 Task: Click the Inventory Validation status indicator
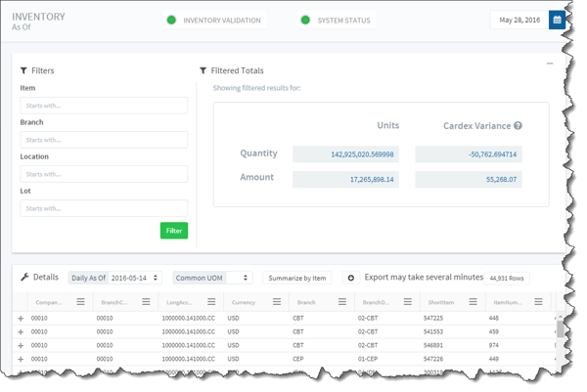click(171, 20)
